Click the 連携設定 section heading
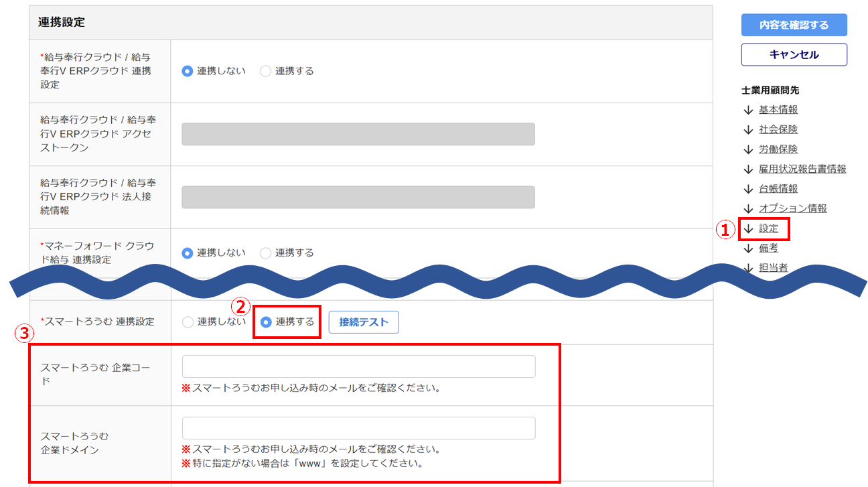This screenshot has height=487, width=868. pos(62,22)
